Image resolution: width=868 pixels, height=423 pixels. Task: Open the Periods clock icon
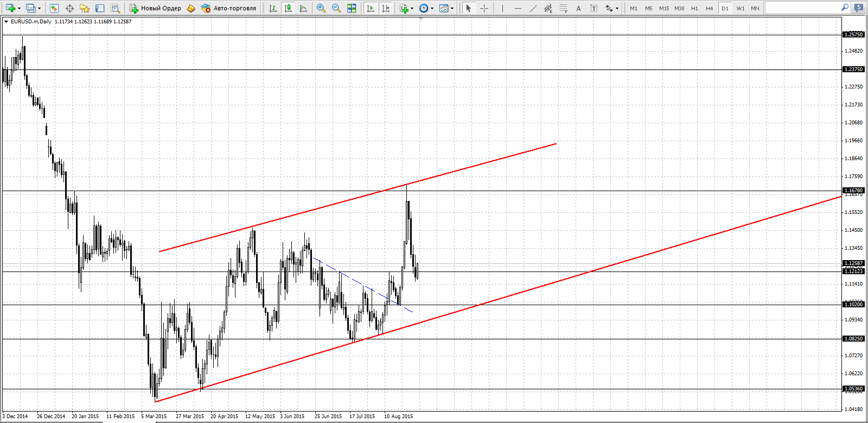[424, 8]
